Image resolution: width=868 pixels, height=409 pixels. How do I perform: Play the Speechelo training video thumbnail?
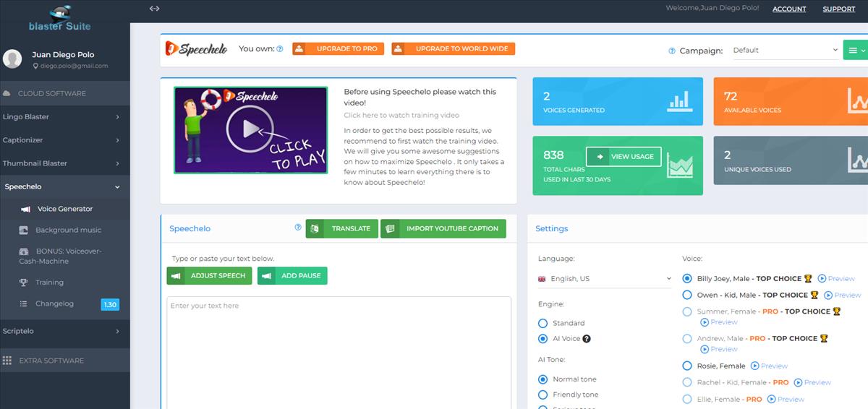click(250, 130)
